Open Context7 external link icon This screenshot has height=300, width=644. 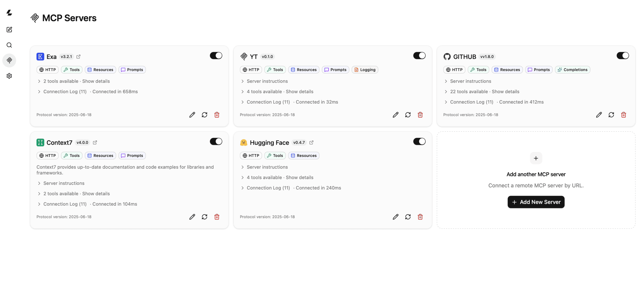coord(95,143)
